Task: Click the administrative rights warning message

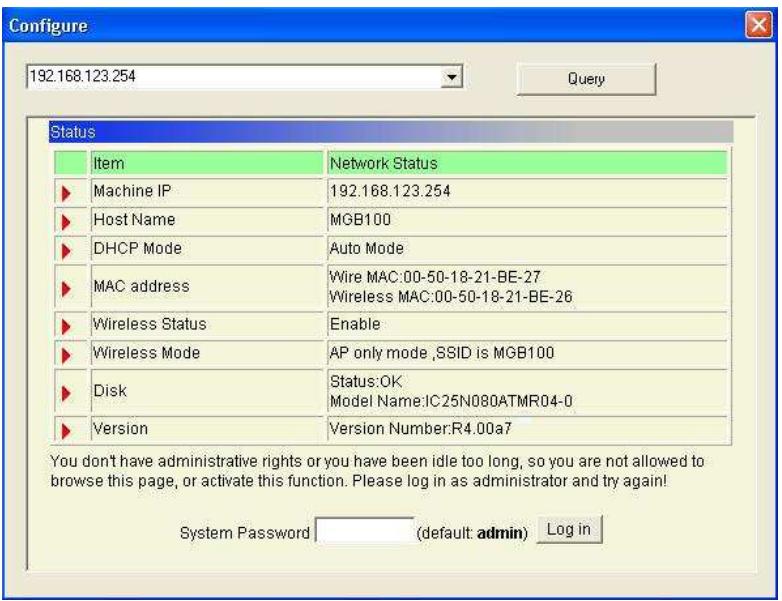Action: pos(377,471)
